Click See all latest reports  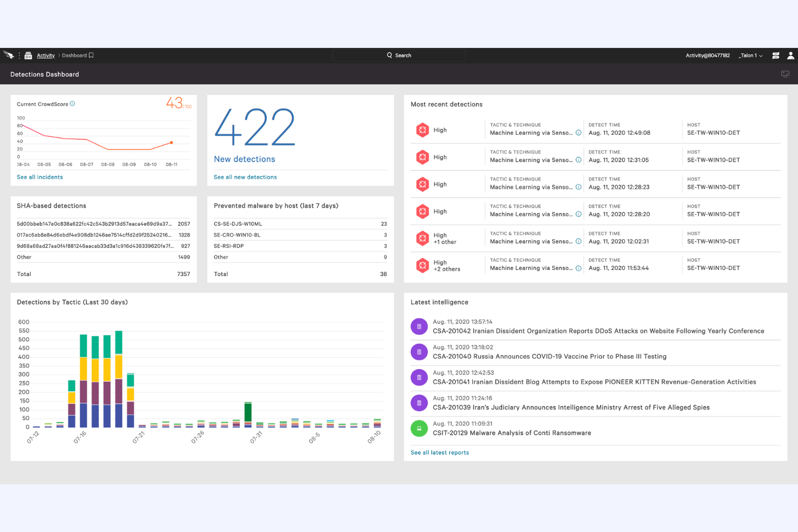click(x=439, y=452)
